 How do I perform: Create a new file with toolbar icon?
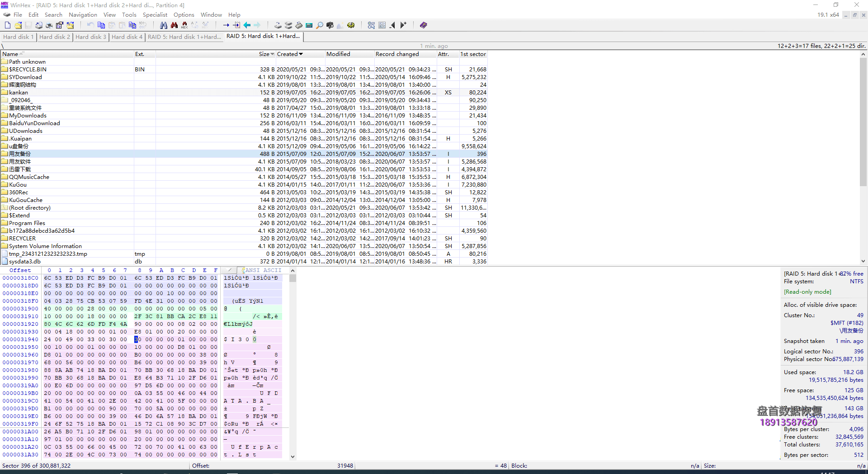pyautogui.click(x=7, y=25)
